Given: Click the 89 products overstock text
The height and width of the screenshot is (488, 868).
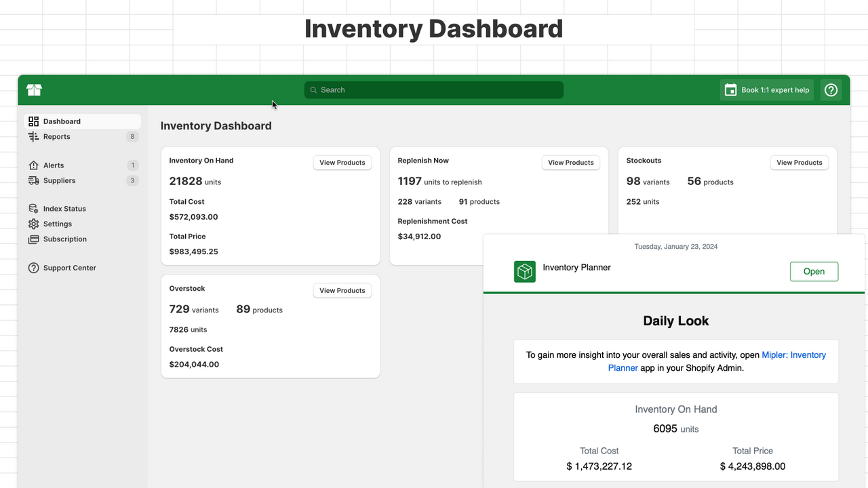Looking at the screenshot, I should coord(260,310).
